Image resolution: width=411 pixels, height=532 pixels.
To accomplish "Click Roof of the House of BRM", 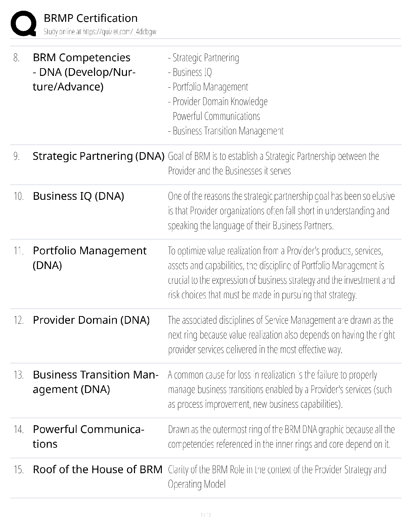I will [x=97, y=470].
